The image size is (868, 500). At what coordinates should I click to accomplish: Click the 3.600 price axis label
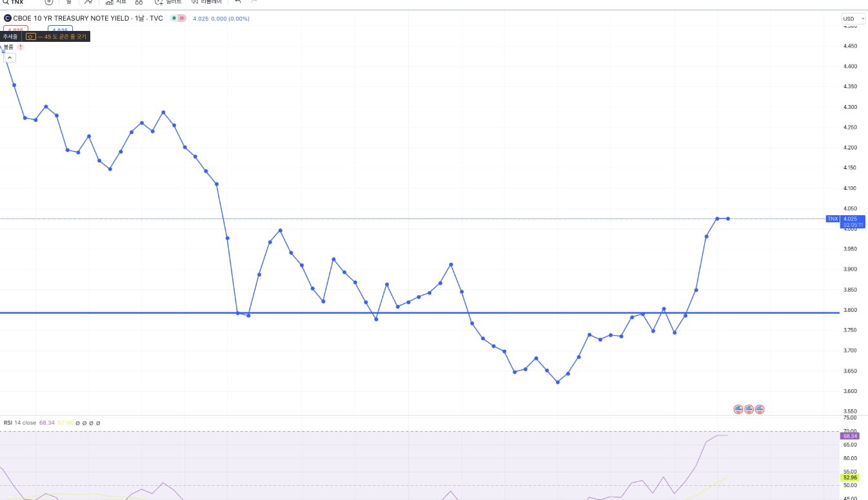[850, 391]
